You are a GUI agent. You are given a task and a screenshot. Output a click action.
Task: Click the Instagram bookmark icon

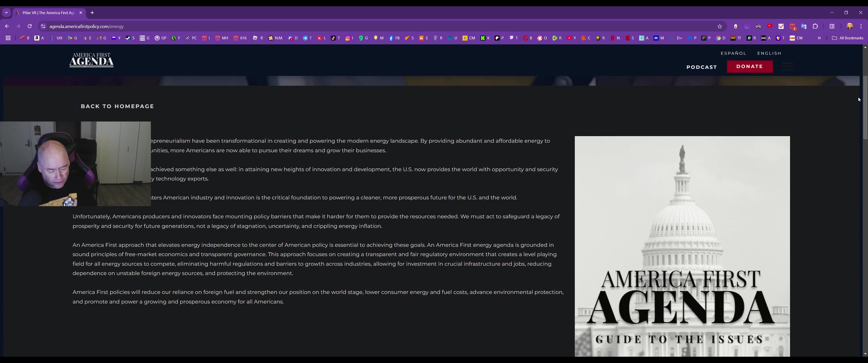click(348, 38)
